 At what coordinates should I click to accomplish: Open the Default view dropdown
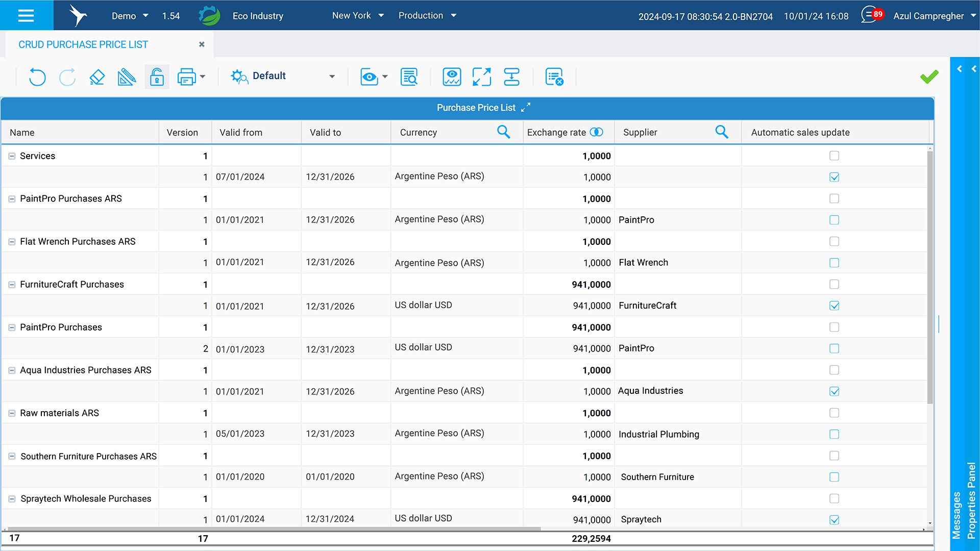[332, 77]
